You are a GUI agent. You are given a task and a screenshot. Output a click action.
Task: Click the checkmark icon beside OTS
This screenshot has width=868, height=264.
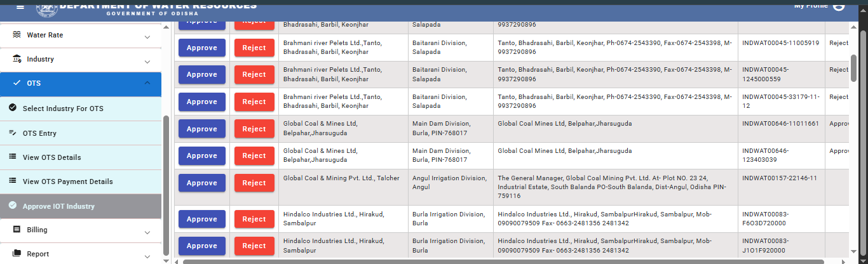click(17, 83)
